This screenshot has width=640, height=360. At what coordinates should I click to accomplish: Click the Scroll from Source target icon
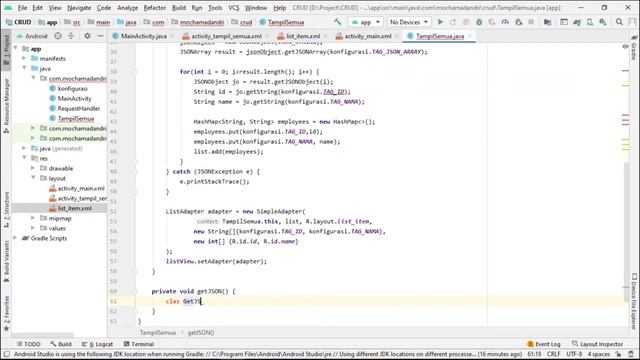[58, 36]
